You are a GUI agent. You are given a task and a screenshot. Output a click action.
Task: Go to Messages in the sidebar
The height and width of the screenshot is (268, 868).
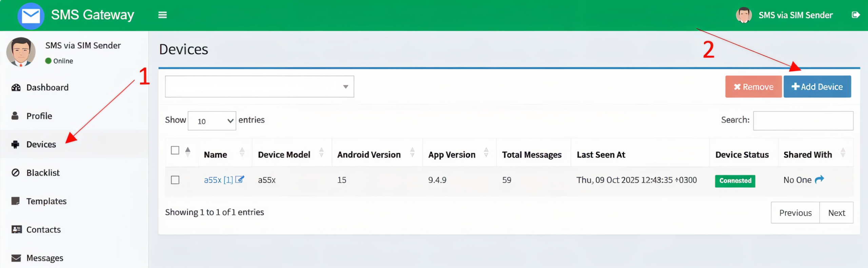pos(45,258)
